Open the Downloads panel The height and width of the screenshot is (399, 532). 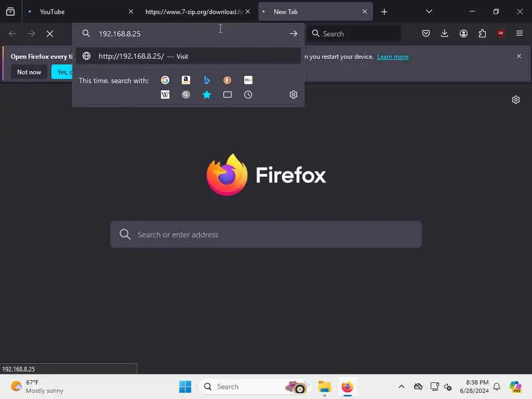(445, 34)
